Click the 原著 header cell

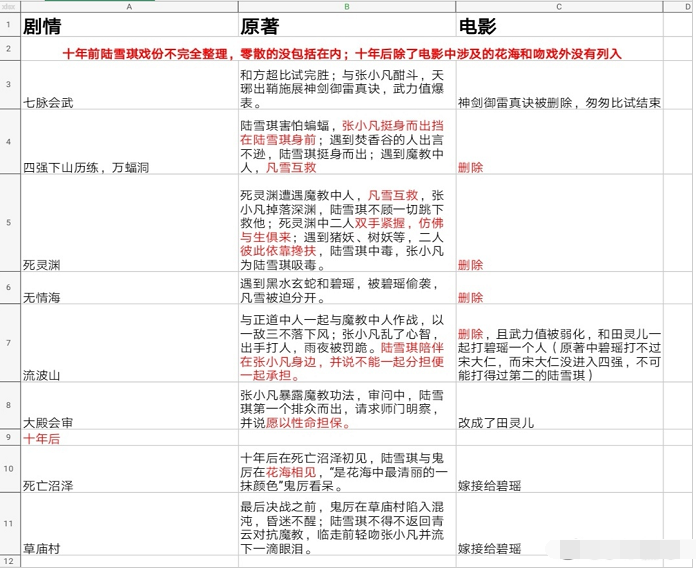[347, 25]
